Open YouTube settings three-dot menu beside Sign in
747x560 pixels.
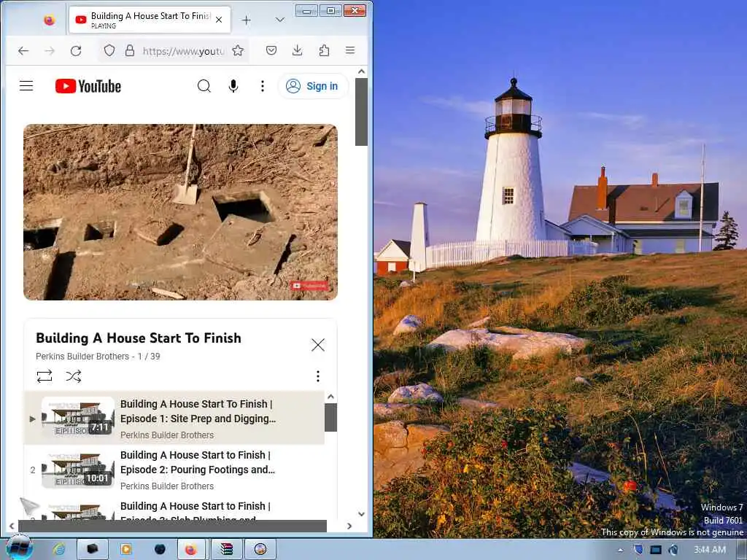click(x=262, y=86)
